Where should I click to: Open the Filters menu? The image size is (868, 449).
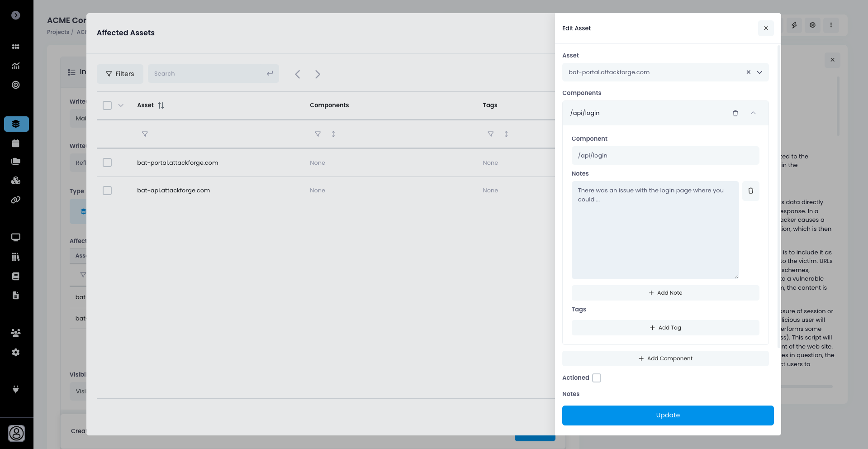(120, 74)
